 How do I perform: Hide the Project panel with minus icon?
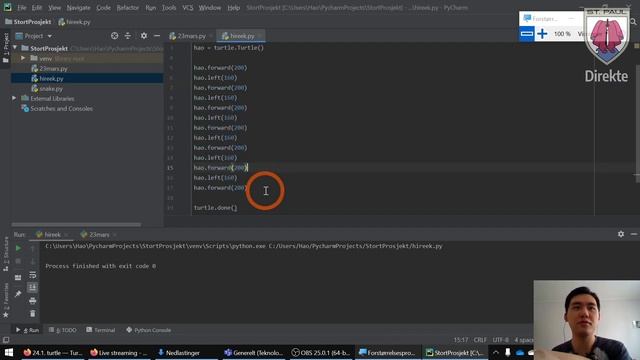click(157, 36)
